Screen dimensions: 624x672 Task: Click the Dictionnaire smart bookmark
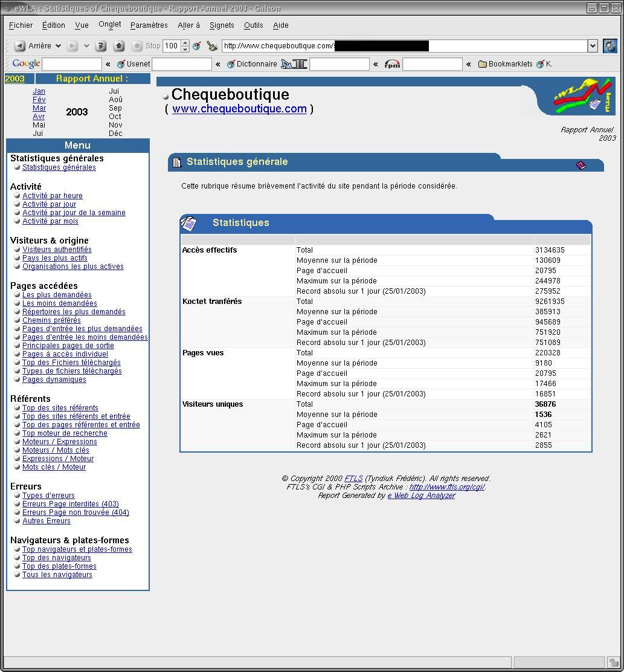252,64
